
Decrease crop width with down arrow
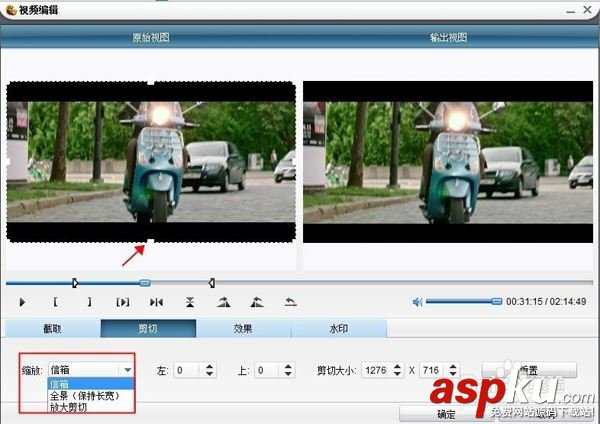398,374
